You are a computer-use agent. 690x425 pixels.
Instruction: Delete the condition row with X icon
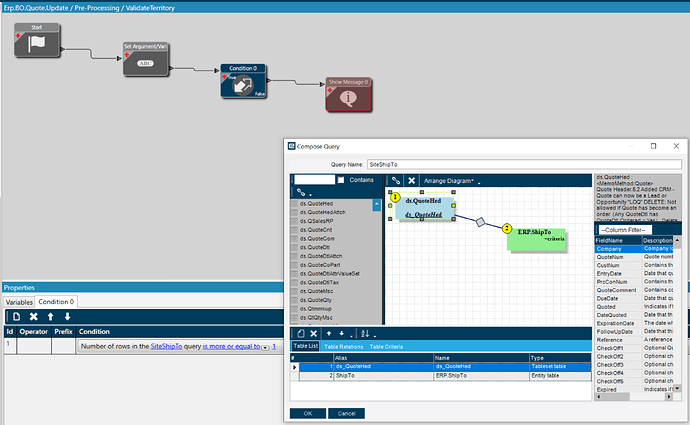[32, 316]
